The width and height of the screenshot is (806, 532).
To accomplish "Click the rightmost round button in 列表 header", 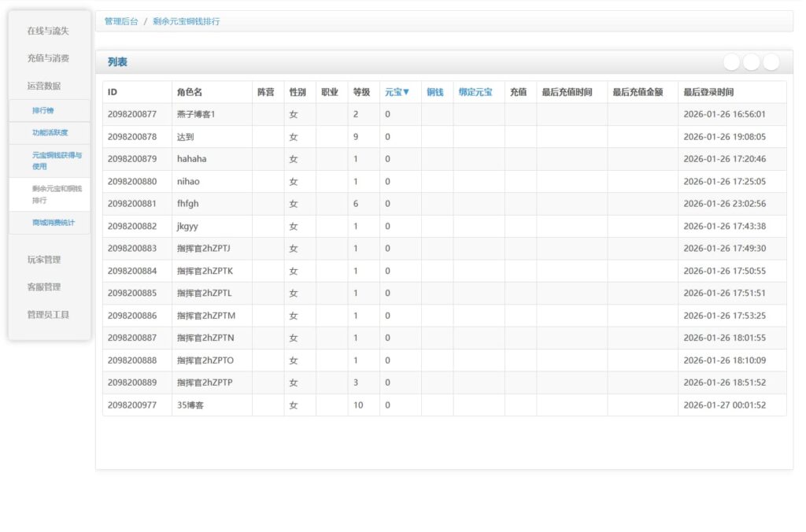I will 771,62.
